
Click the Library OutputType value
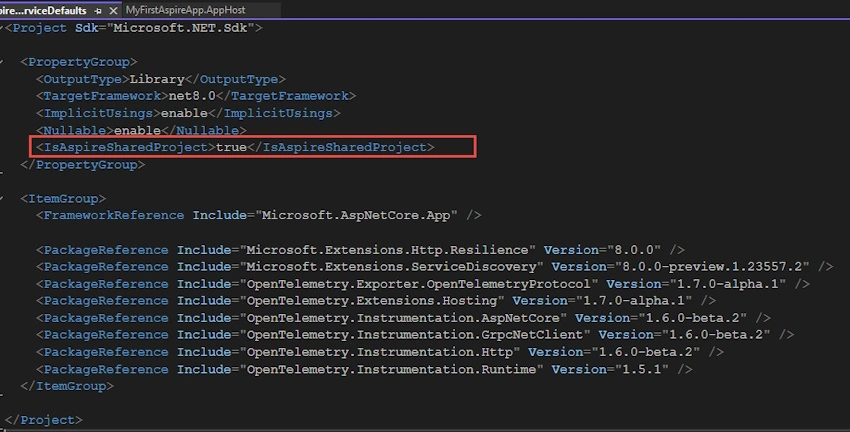(157, 79)
